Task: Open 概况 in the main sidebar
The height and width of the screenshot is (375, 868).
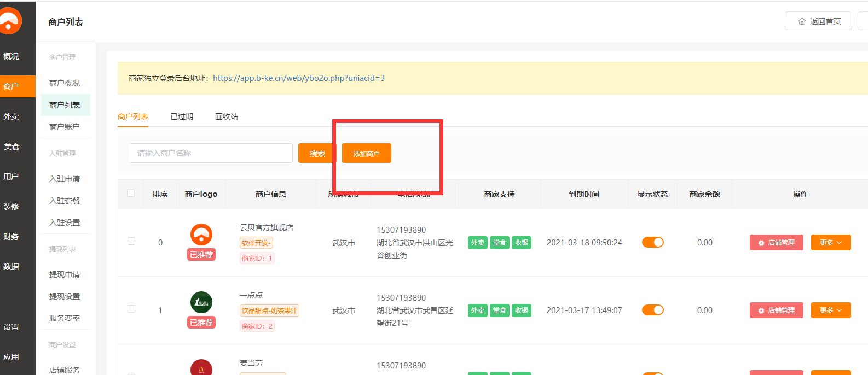Action: click(11, 56)
